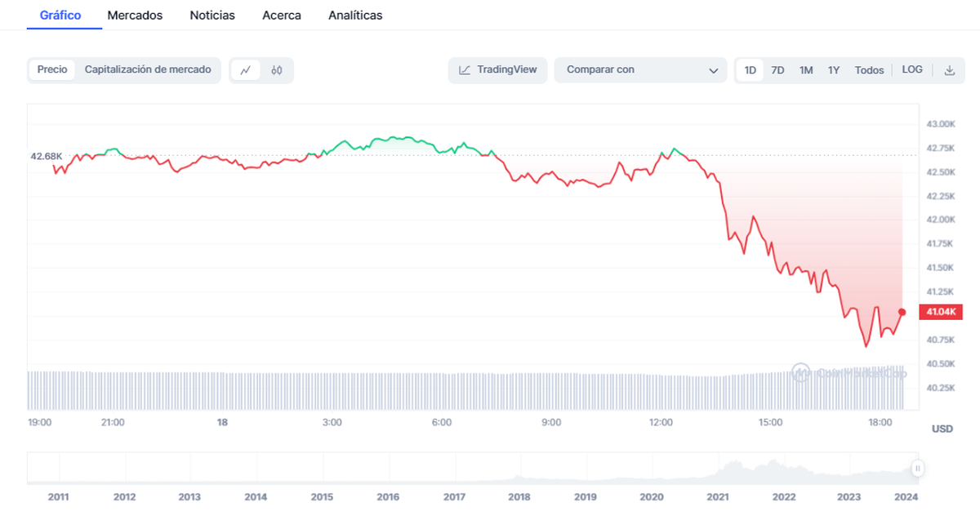Switch to candlestick chart icon
The height and width of the screenshot is (520, 980).
[277, 70]
